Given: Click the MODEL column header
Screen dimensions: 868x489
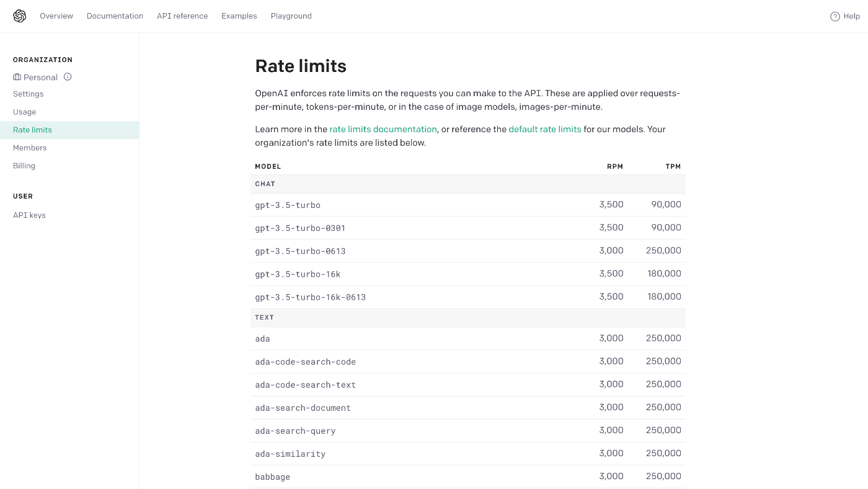Looking at the screenshot, I should coord(268,166).
